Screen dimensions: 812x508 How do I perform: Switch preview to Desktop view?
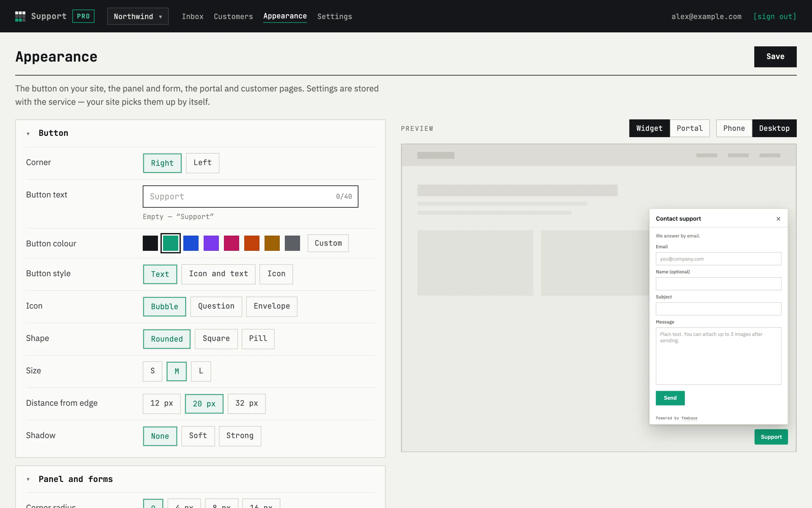(x=775, y=128)
